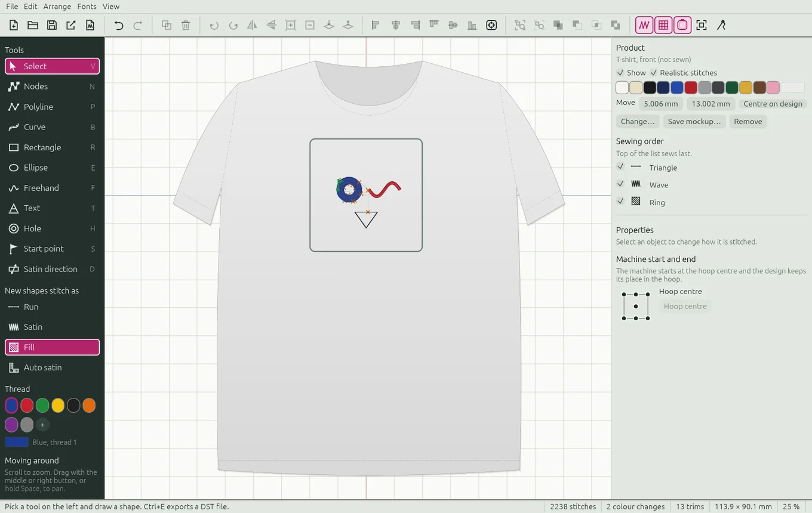Viewport: 812px width, 513px height.
Task: Open the View menu
Action: click(x=111, y=7)
